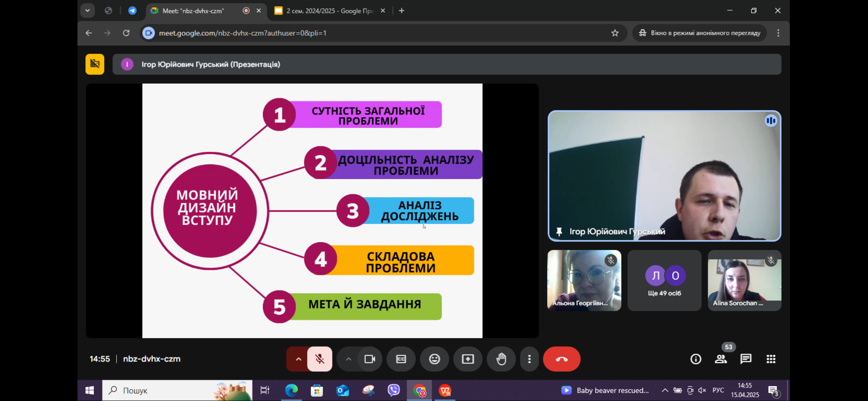Expand video settings chevron next to camera
Image resolution: width=868 pixels, height=401 pixels.
pos(348,359)
